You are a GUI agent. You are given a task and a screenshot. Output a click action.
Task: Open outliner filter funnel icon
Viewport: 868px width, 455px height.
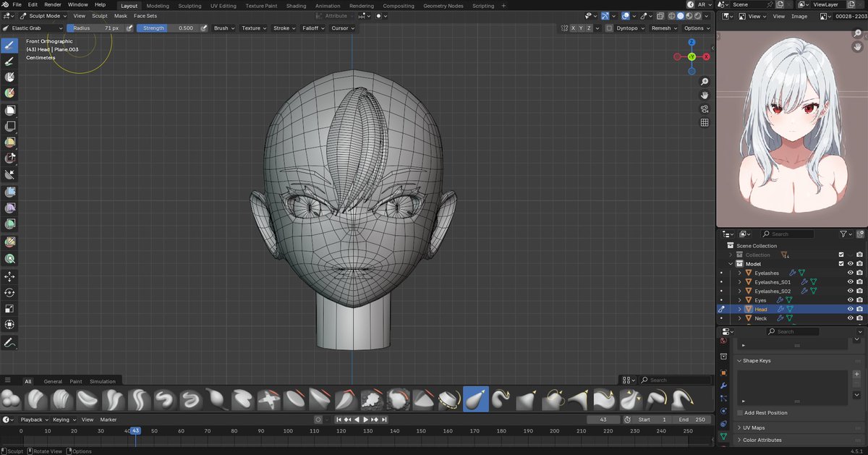point(843,234)
